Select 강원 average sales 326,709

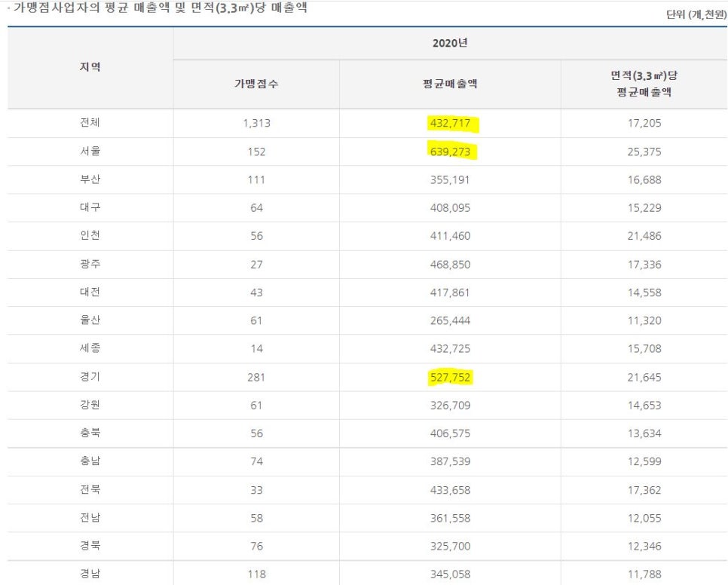point(450,406)
